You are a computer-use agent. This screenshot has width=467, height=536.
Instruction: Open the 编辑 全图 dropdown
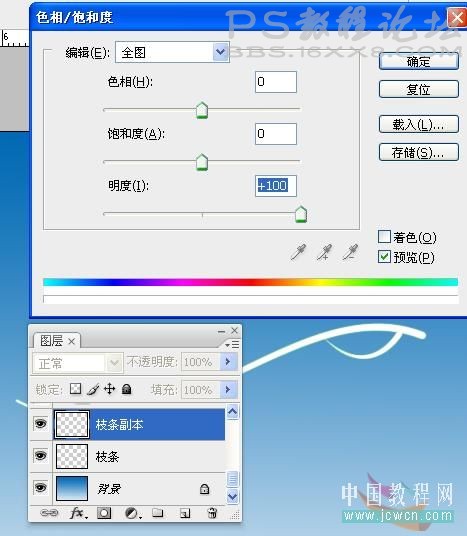tap(172, 52)
